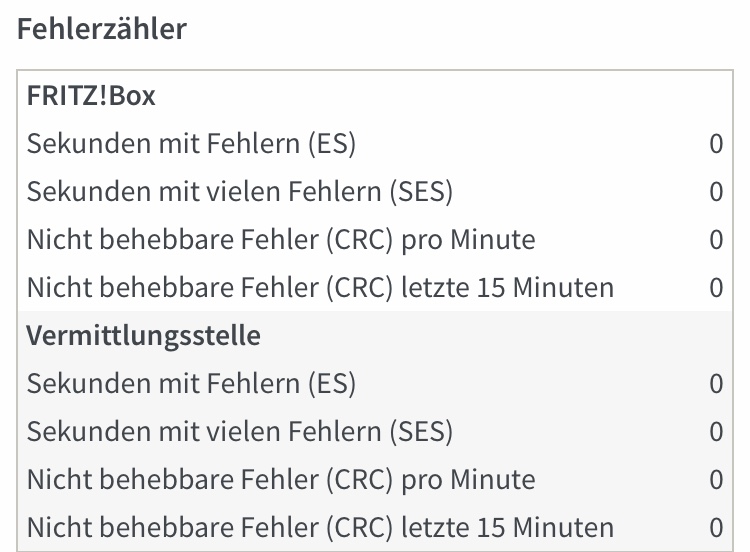Click the Vermittlungsstelle SES value 0

pyautogui.click(x=716, y=431)
